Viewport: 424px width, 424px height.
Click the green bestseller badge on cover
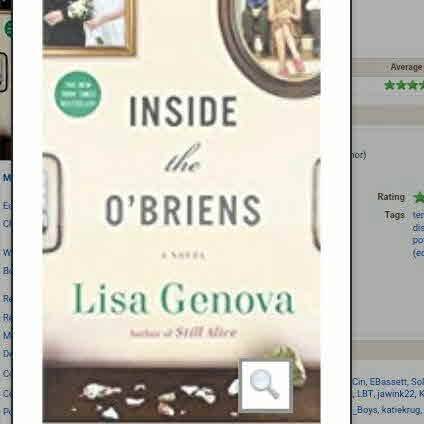(x=78, y=94)
